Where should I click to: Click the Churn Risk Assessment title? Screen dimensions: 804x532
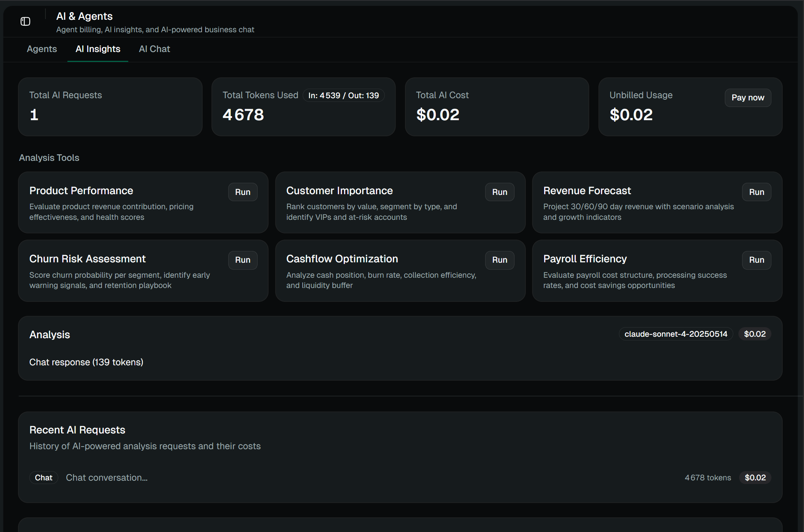pos(87,259)
